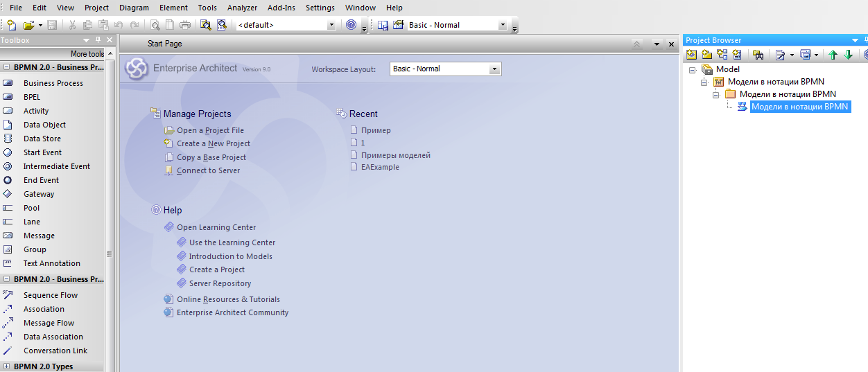Viewport: 868px width, 372px height.
Task: Open the Analyzer menu
Action: (242, 8)
